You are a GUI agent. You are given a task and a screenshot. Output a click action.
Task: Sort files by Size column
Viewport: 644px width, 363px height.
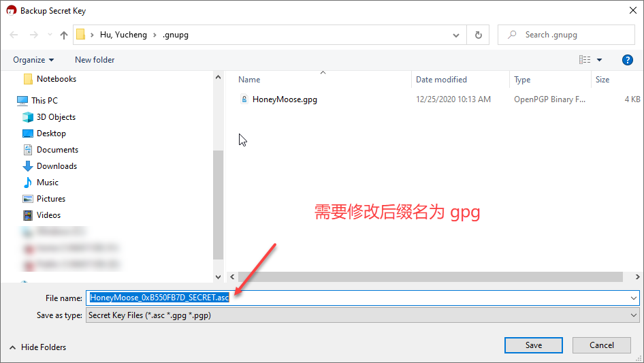(602, 80)
